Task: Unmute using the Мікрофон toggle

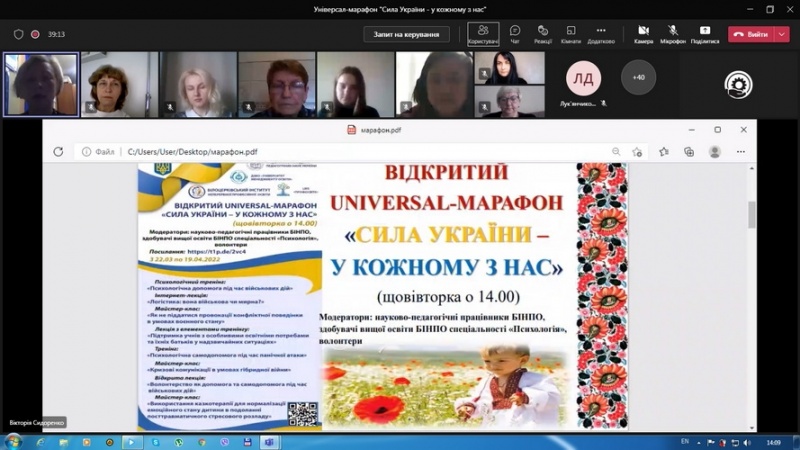Action: pos(673,33)
